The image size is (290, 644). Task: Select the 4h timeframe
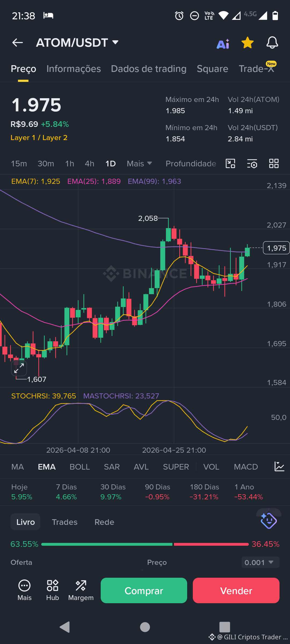[89, 164]
